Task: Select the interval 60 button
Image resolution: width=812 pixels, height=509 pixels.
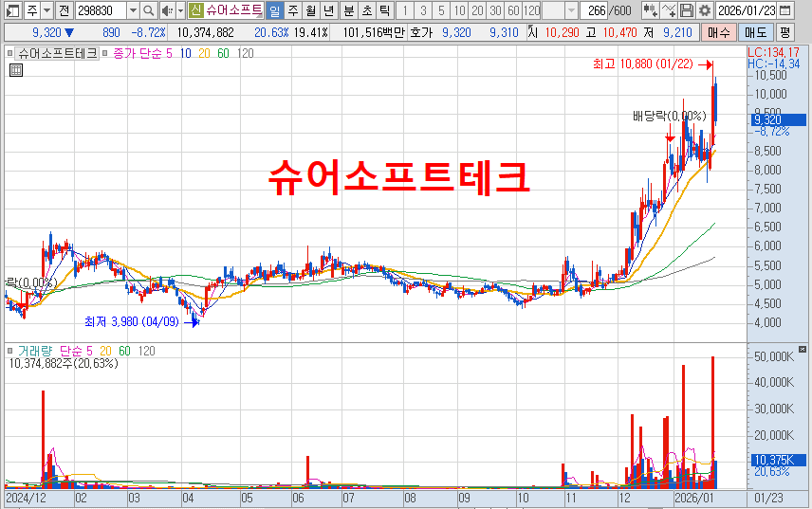Action: (514, 10)
